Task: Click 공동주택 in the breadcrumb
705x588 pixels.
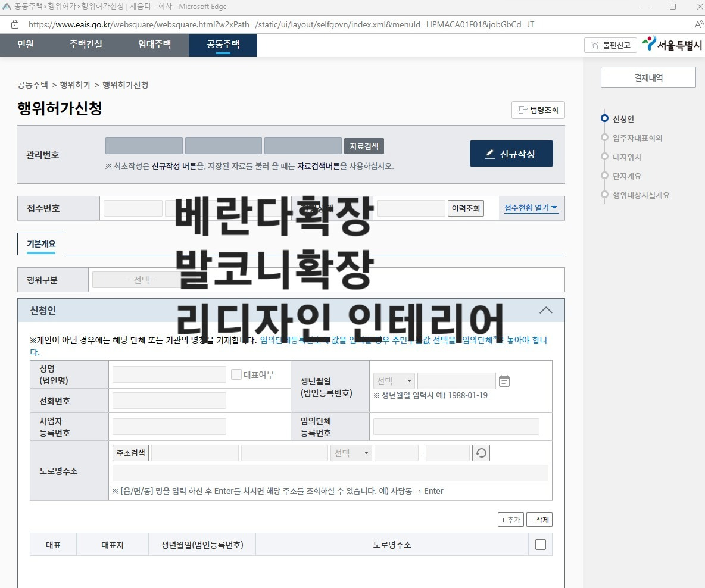Action: click(x=33, y=85)
